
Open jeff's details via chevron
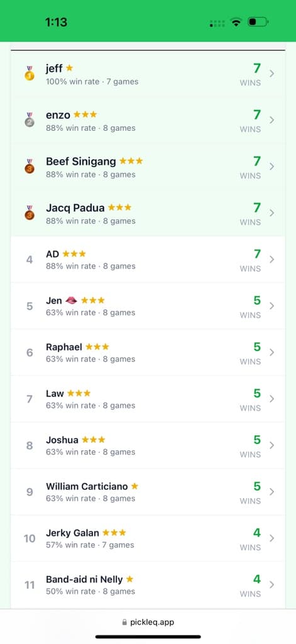pos(271,74)
